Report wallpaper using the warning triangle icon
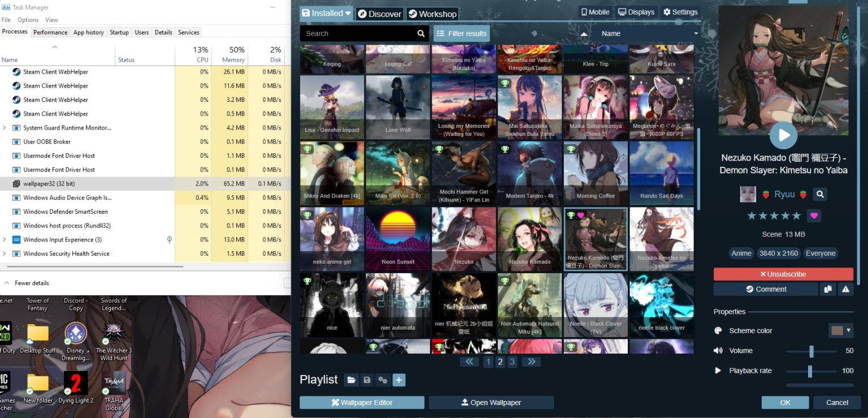The image size is (868, 418). (x=845, y=289)
